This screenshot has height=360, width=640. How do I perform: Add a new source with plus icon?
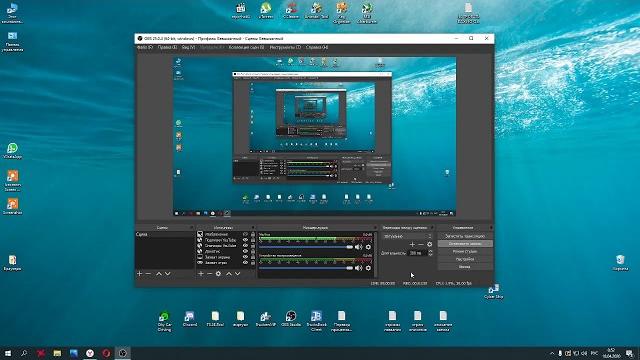[201, 273]
